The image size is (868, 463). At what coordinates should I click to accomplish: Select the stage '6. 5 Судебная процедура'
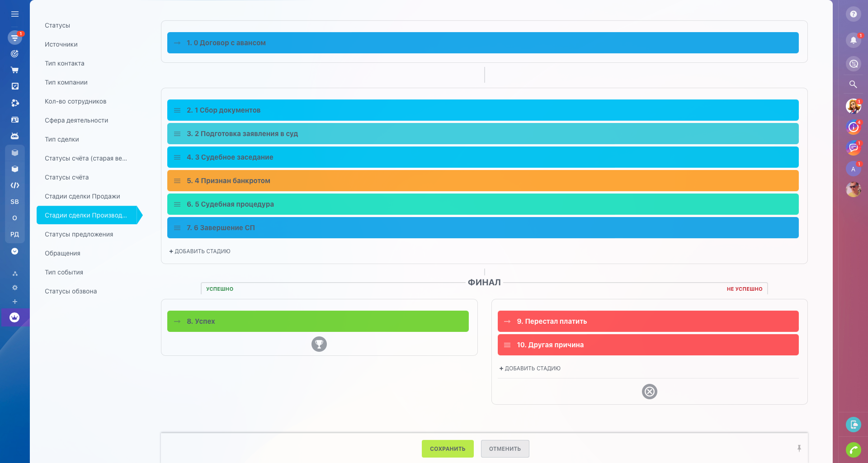pos(483,204)
